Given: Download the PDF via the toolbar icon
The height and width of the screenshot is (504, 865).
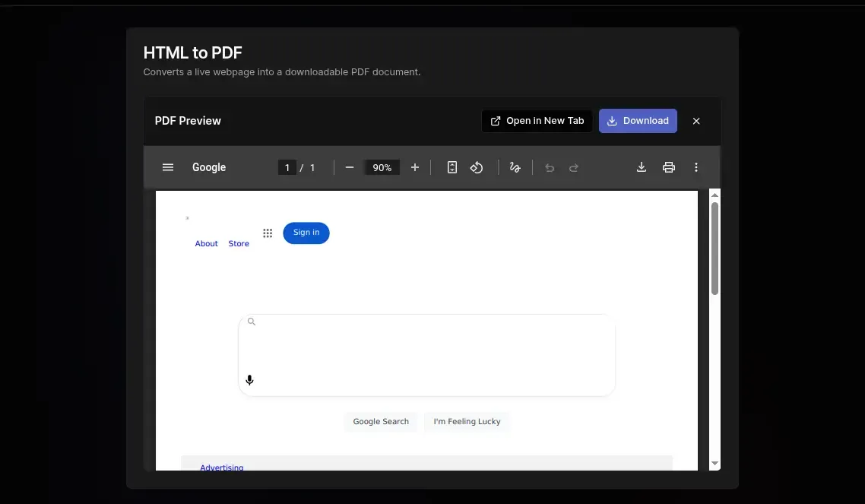Looking at the screenshot, I should (642, 167).
